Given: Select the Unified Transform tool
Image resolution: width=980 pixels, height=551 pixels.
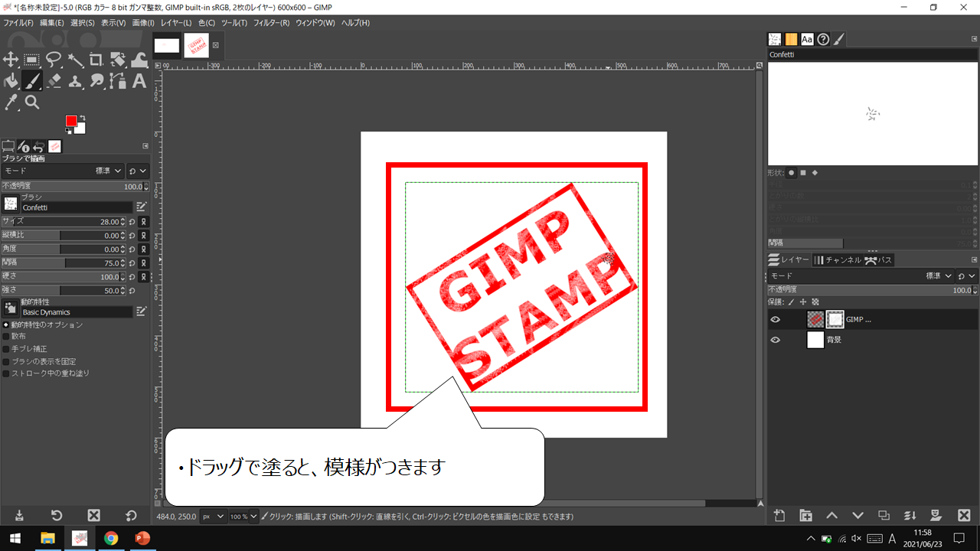Looking at the screenshot, I should 118,60.
